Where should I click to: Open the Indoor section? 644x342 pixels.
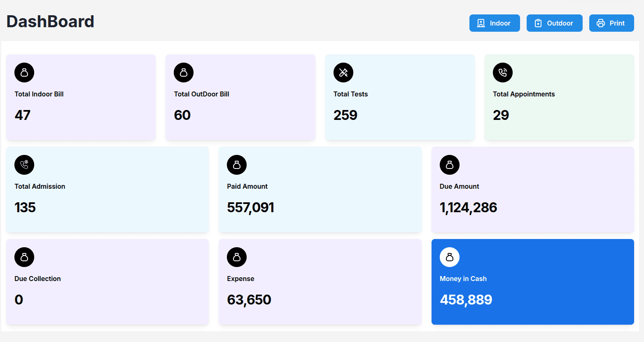495,23
